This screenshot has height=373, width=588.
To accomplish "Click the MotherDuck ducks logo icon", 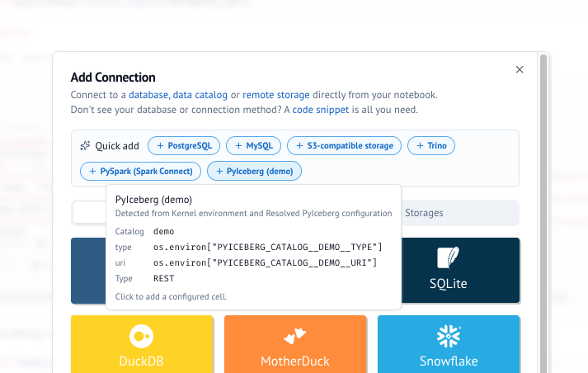I will click(294, 336).
